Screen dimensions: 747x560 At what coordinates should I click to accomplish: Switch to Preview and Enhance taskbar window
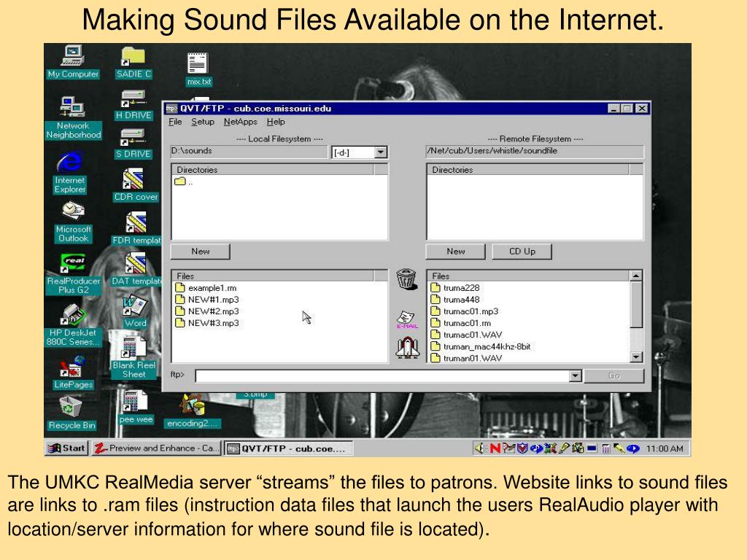pyautogui.click(x=156, y=448)
